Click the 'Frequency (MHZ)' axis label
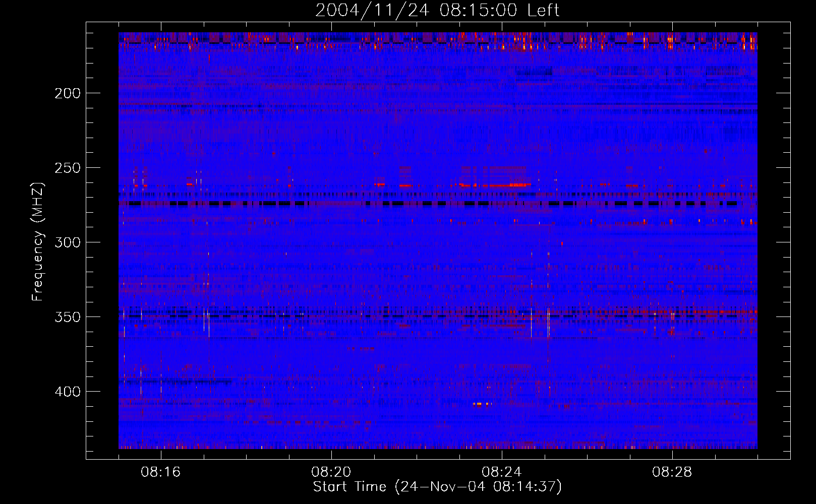 tap(37, 241)
